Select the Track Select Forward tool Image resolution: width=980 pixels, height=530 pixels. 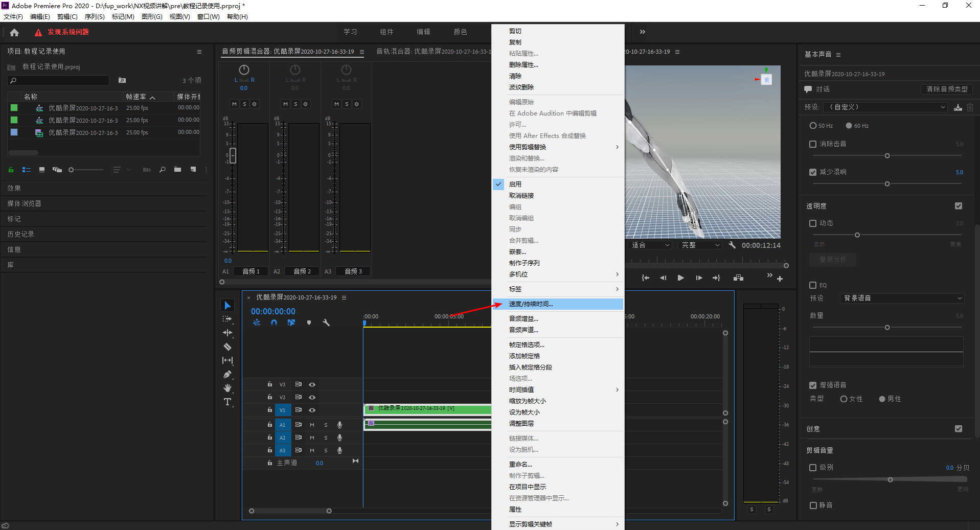(227, 319)
